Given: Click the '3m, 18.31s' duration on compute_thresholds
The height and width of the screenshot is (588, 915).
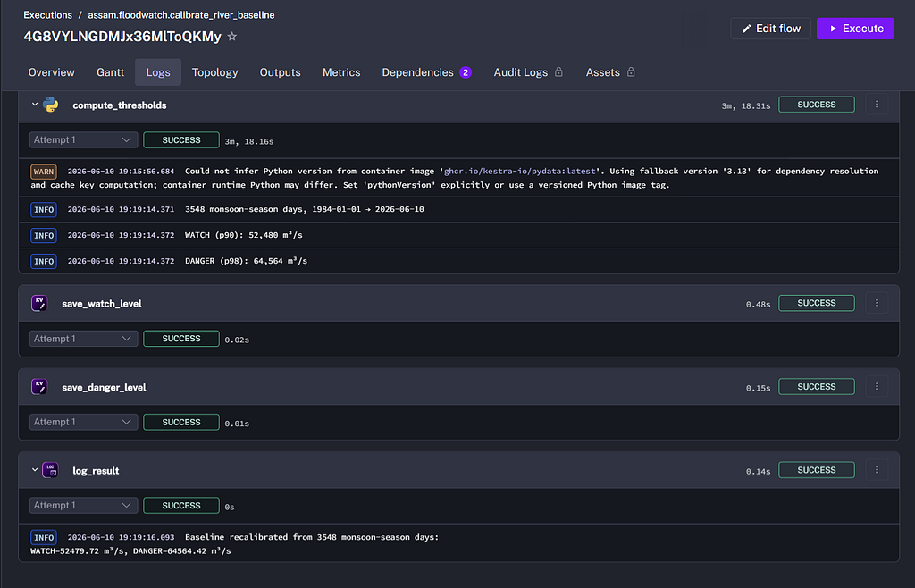Looking at the screenshot, I should pos(746,105).
